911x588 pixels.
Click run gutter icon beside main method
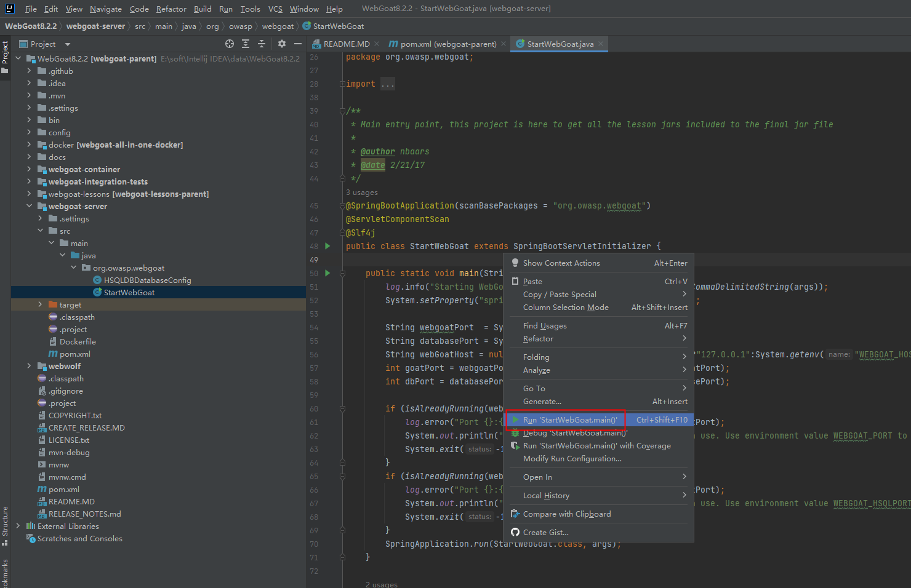pyautogui.click(x=327, y=273)
